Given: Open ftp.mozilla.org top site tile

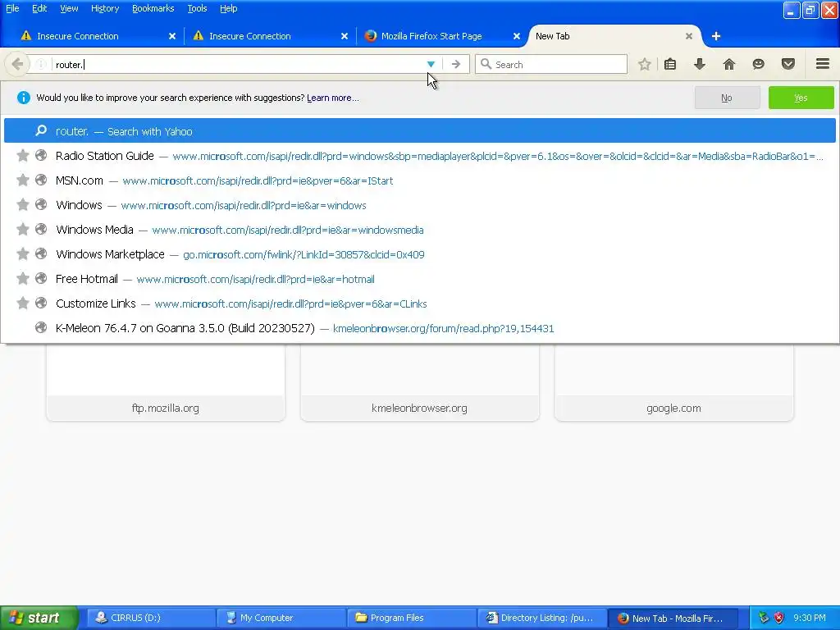Looking at the screenshot, I should coord(166,382).
